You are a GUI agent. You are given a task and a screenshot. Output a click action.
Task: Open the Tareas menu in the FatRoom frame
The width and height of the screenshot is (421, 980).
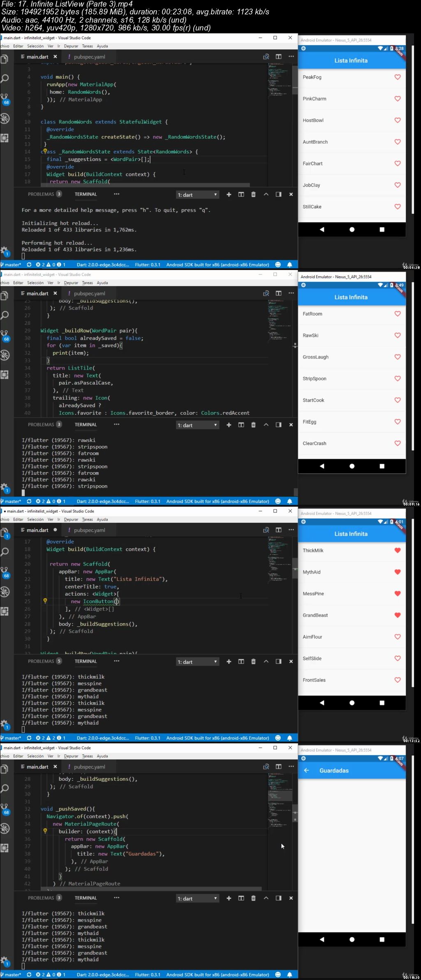[x=87, y=283]
